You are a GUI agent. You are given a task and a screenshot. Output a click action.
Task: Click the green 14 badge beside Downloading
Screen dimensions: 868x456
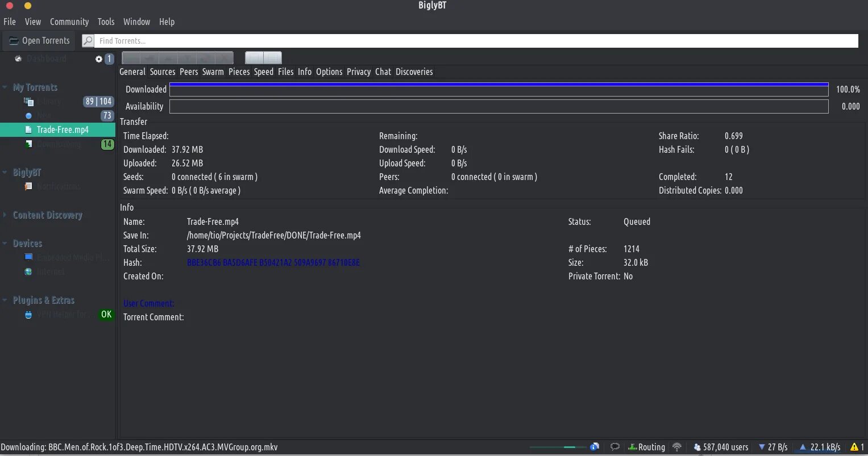[107, 144]
